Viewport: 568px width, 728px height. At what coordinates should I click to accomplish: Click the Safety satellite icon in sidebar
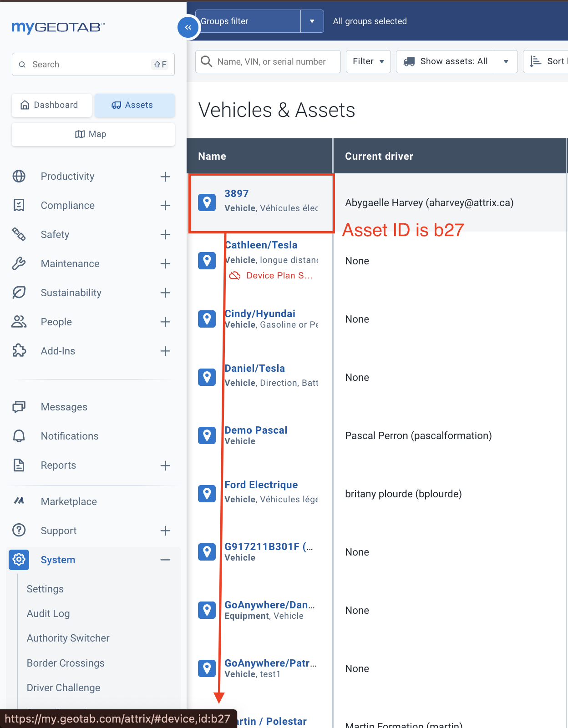[19, 234]
